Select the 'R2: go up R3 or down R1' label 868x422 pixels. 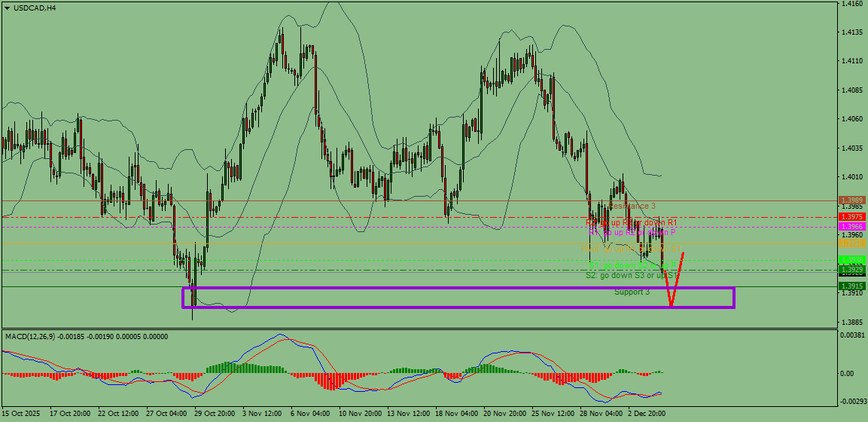pyautogui.click(x=632, y=222)
